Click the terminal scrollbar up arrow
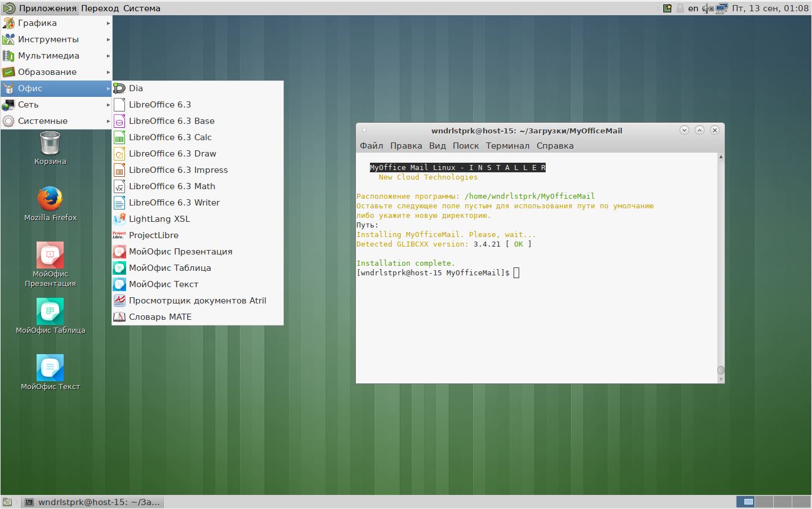Screen dimensions: 812x509 (x=721, y=157)
